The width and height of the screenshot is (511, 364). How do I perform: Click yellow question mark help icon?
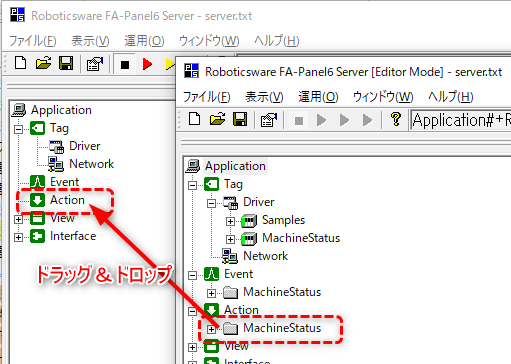(x=396, y=119)
